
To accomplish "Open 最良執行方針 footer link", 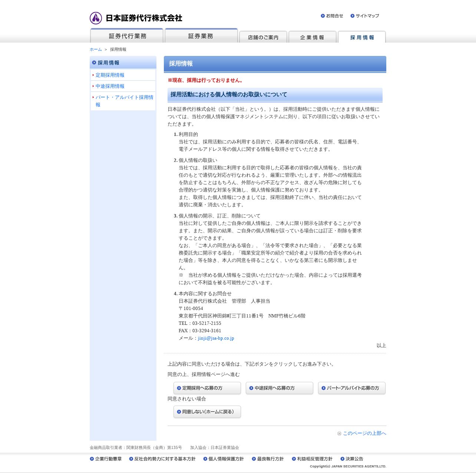I will coord(268,459).
